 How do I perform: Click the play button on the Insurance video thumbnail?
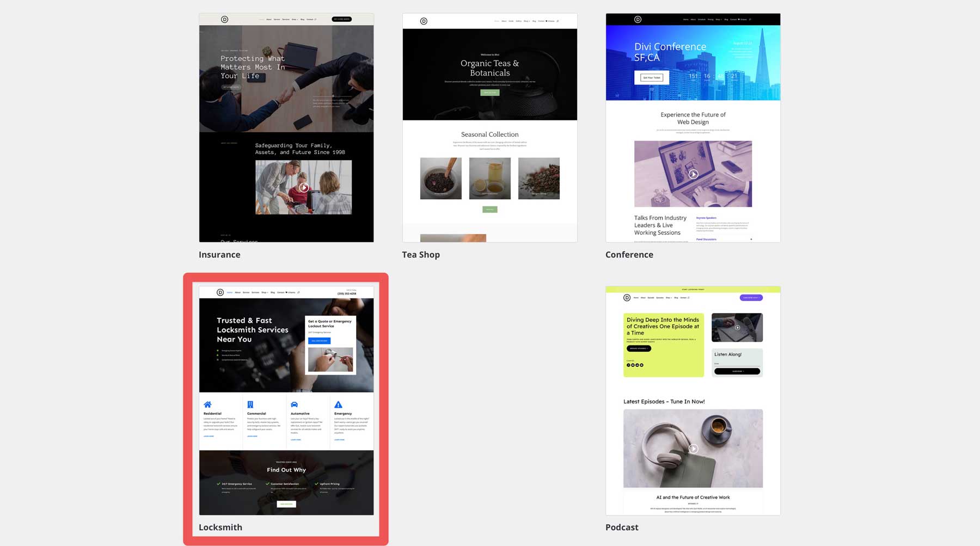[303, 187]
